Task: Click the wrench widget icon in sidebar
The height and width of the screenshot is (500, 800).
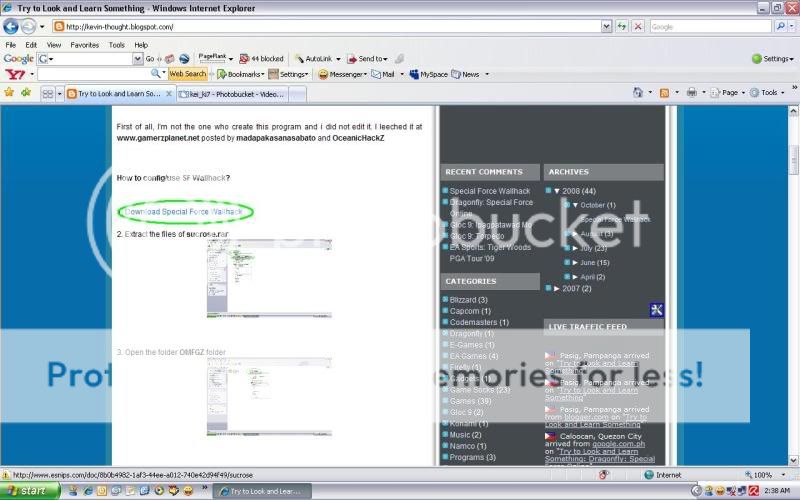Action: point(656,310)
